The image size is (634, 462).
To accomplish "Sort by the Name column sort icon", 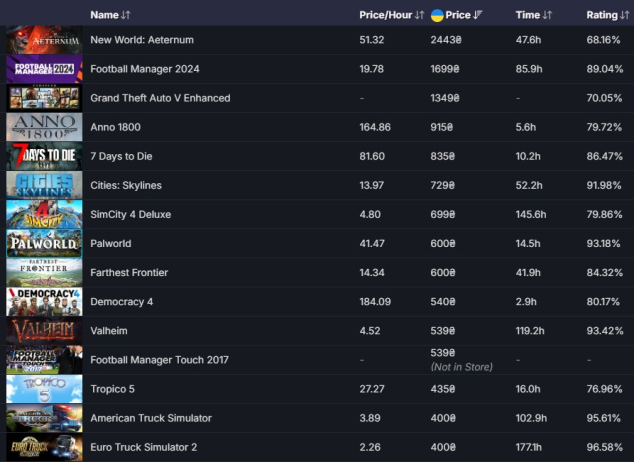I will click(x=126, y=15).
